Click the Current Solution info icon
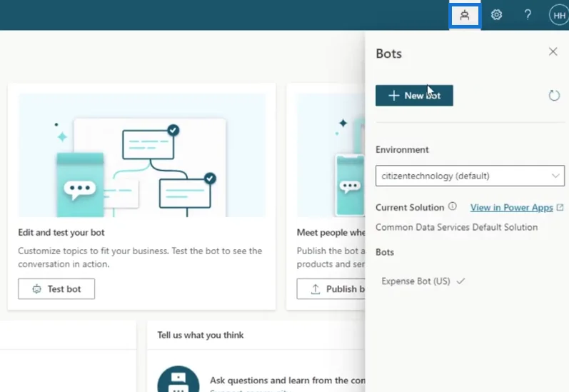 (452, 206)
